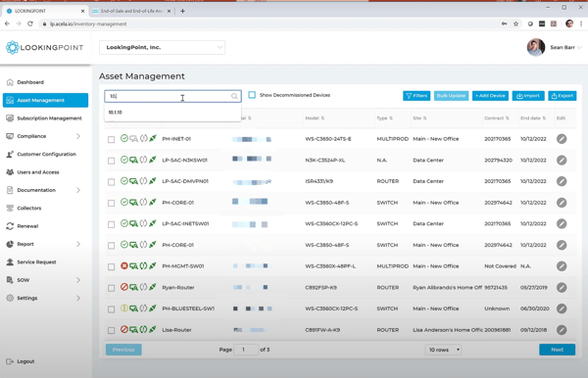
Task: Click the page number input field
Action: tap(246, 350)
